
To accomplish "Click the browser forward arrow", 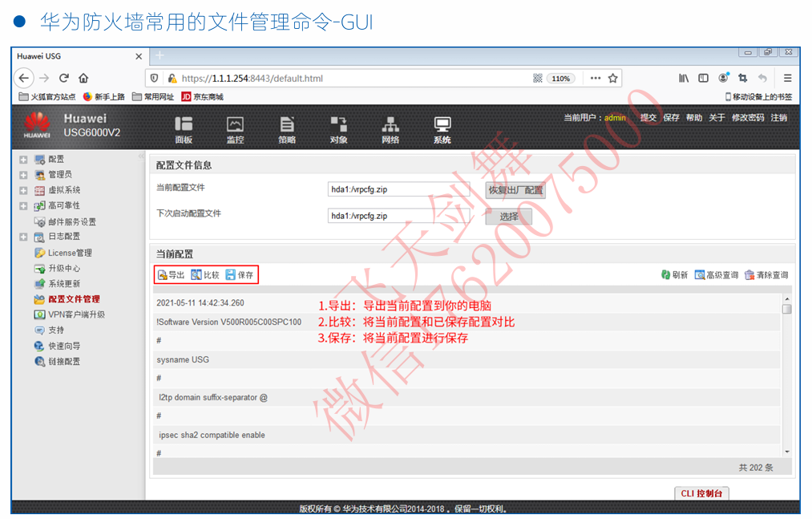I will click(x=45, y=79).
